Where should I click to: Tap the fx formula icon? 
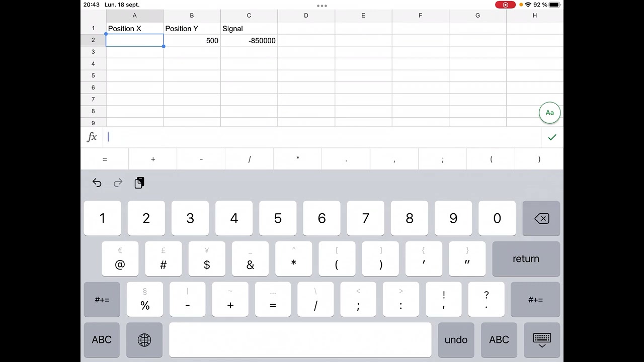point(92,137)
